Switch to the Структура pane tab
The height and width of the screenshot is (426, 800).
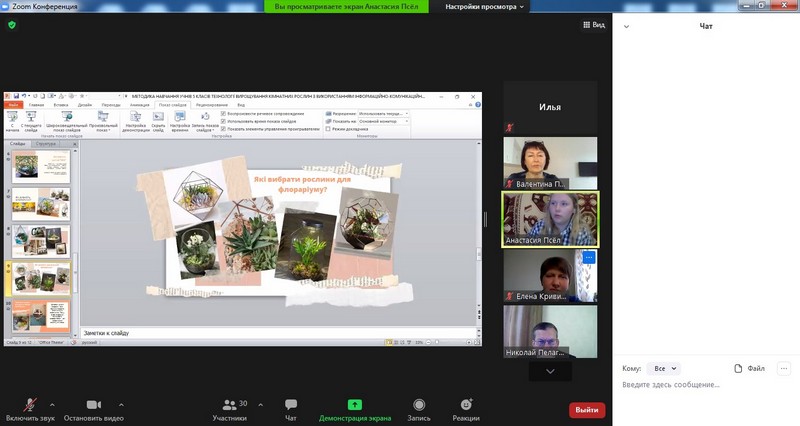click(x=46, y=144)
